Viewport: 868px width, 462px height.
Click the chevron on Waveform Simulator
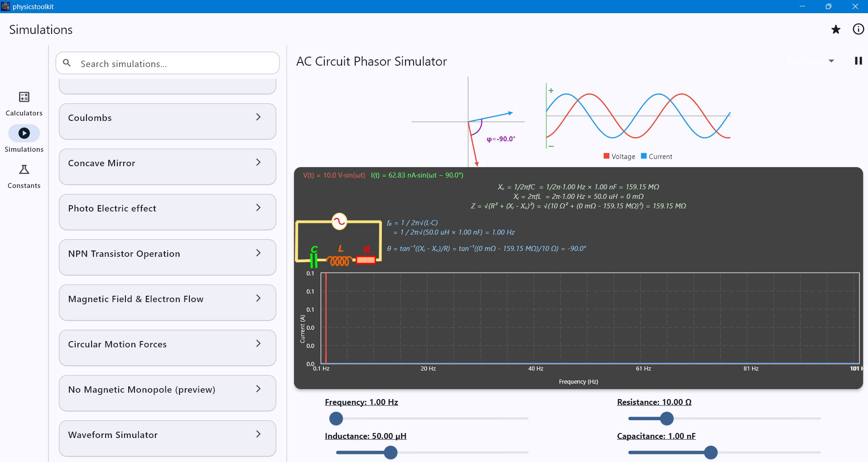[258, 434]
